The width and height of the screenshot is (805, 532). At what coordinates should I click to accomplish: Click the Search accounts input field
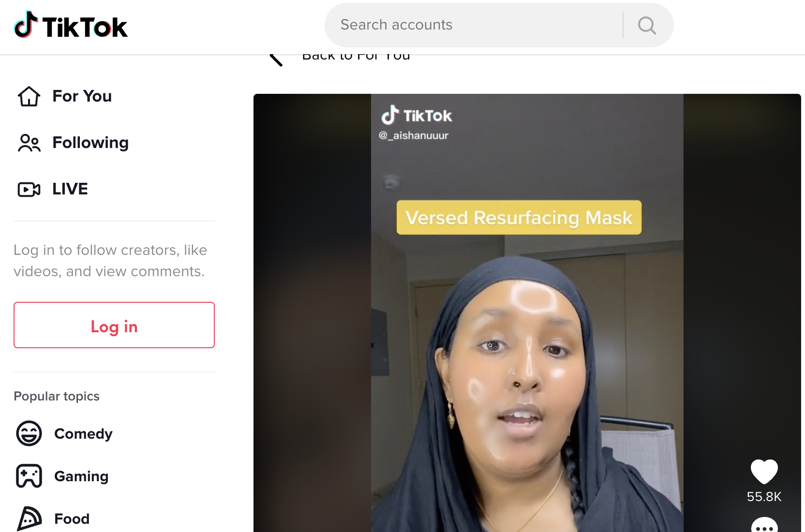coord(474,25)
